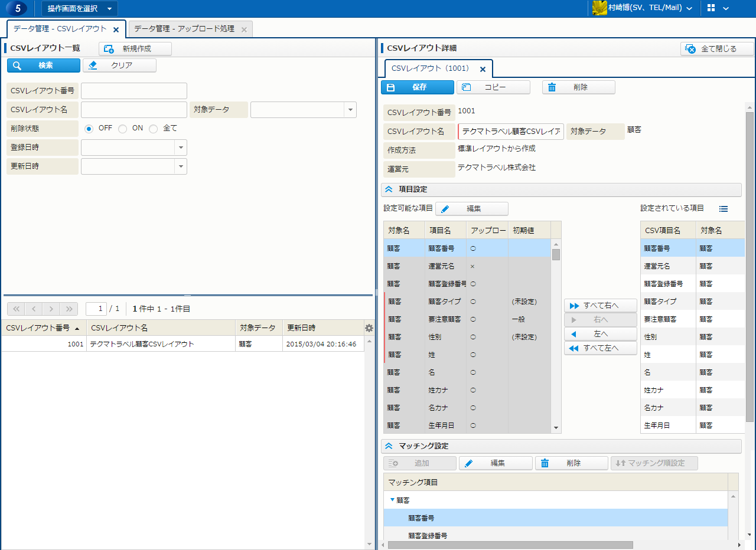Click the list icon beside 設定されている項目
The width and height of the screenshot is (756, 550).
pyautogui.click(x=724, y=208)
